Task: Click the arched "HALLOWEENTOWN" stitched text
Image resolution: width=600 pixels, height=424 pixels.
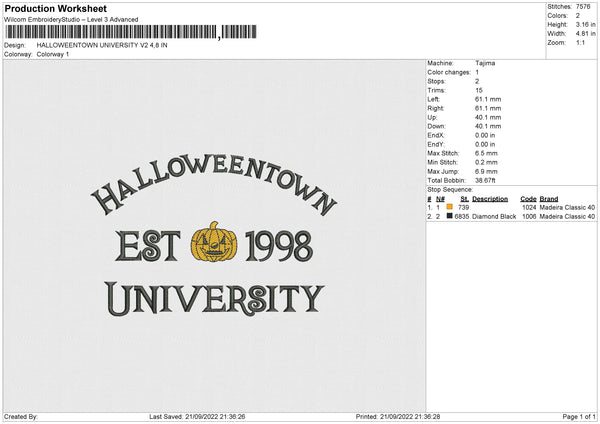Action: tap(214, 185)
